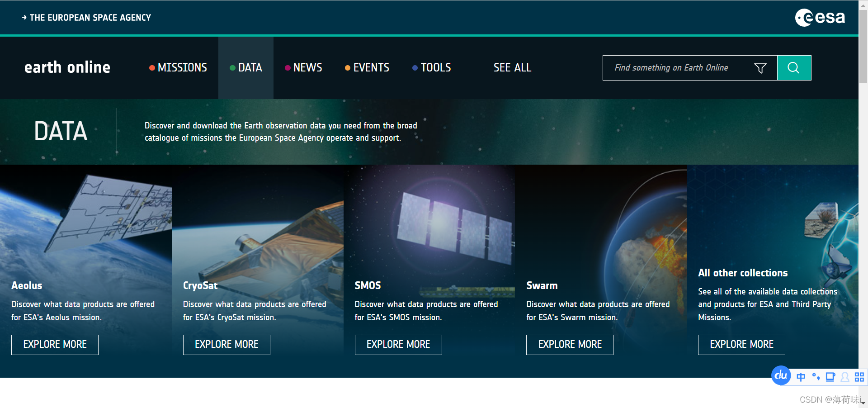Click the search magnifier button
The width and height of the screenshot is (868, 408).
pyautogui.click(x=794, y=68)
